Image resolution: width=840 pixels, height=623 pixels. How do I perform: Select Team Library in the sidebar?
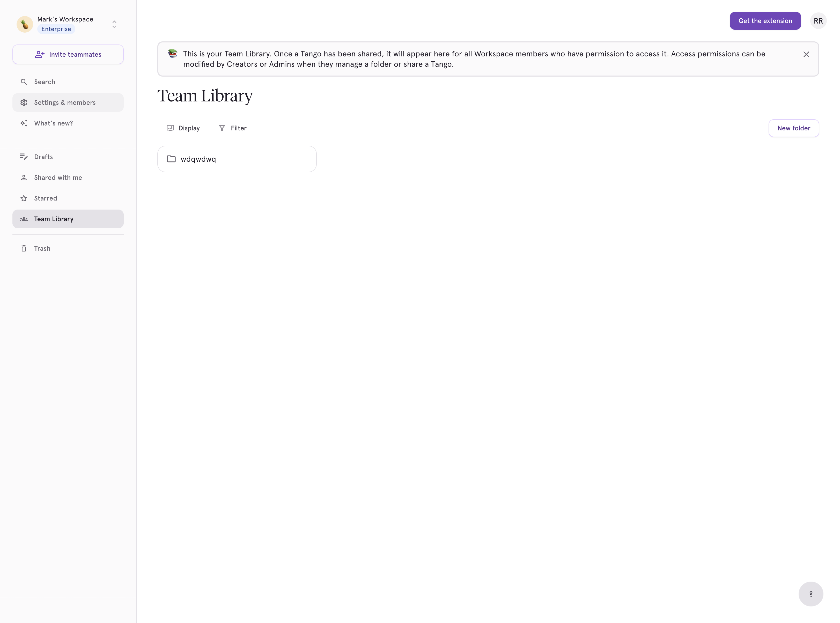[68, 219]
